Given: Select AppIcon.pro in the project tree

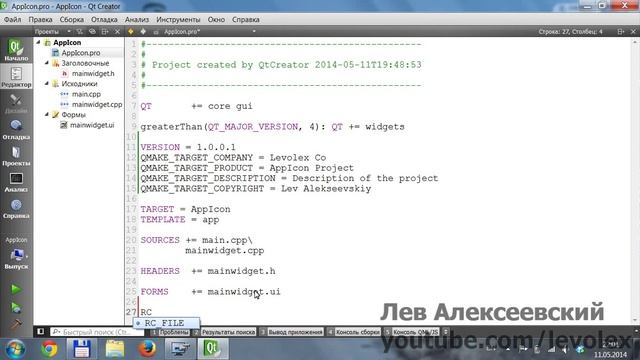Looking at the screenshot, I should 81,53.
